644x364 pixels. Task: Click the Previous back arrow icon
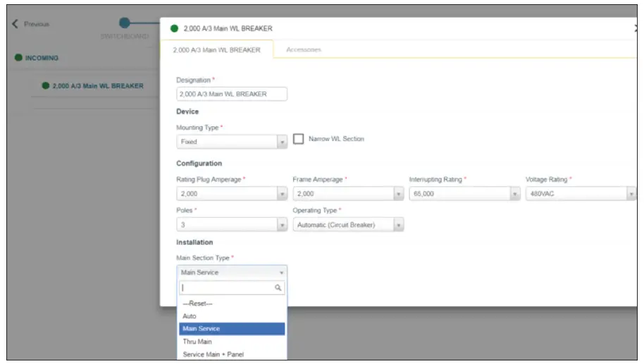pos(16,24)
